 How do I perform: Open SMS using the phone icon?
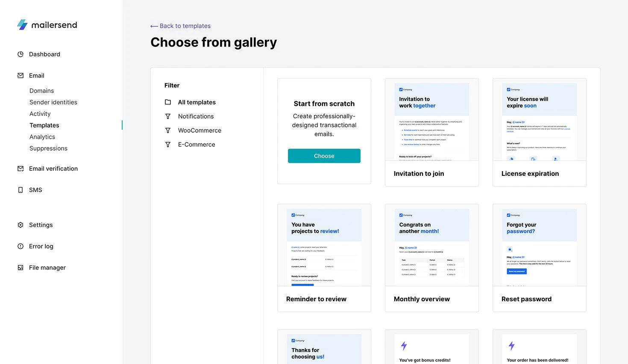point(21,190)
